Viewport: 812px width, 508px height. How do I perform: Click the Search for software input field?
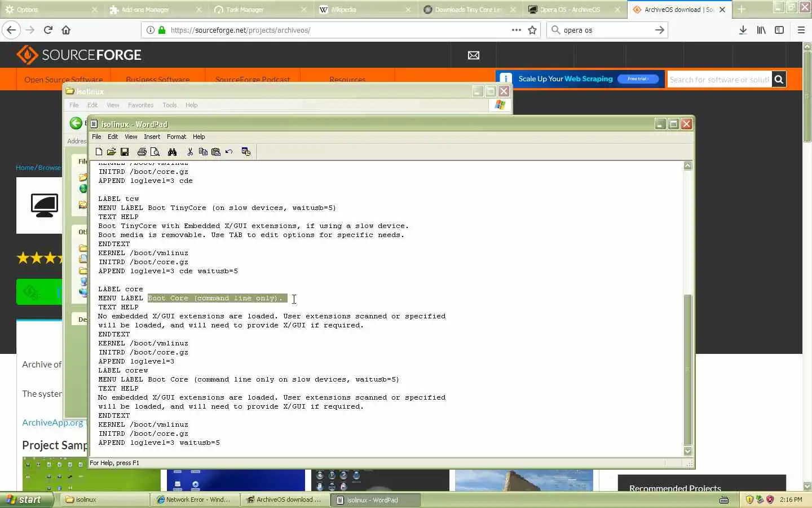720,80
